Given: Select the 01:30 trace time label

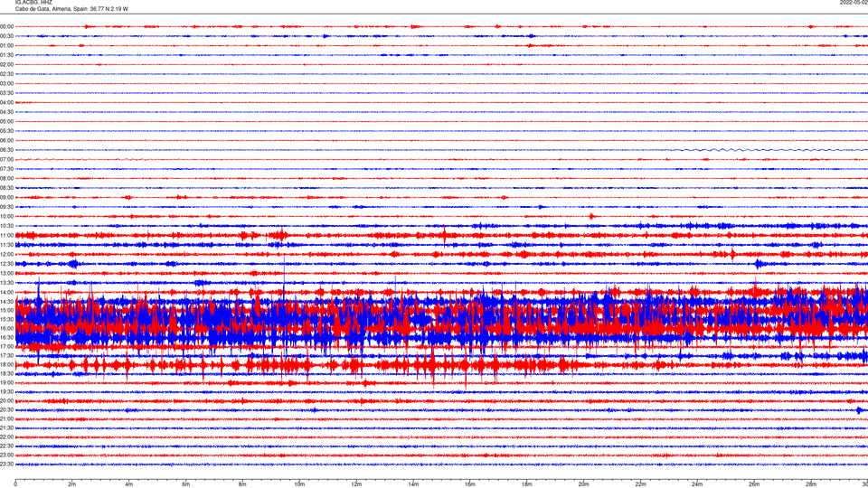Looking at the screenshot, I should (6, 55).
